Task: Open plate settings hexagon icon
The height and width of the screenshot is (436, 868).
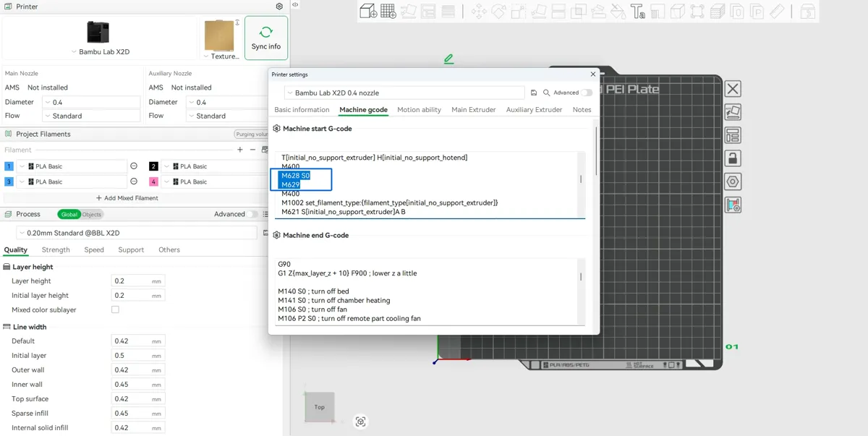Action: pyautogui.click(x=733, y=181)
